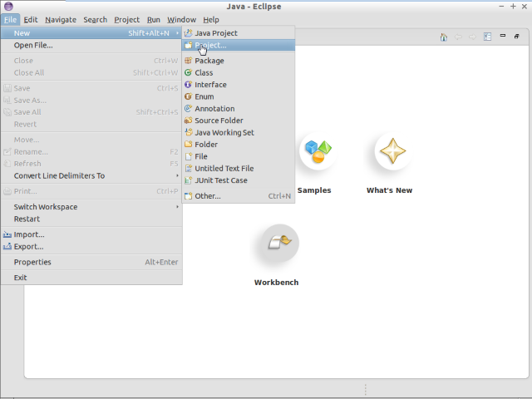Viewport: 532px width, 399px height.
Task: Click the Java Project icon in New submenu
Action: tap(189, 33)
